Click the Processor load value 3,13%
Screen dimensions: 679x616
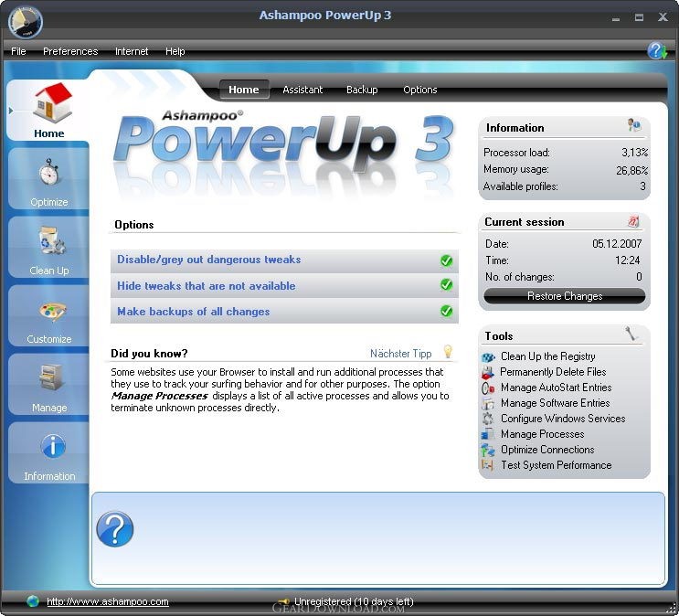coord(635,153)
